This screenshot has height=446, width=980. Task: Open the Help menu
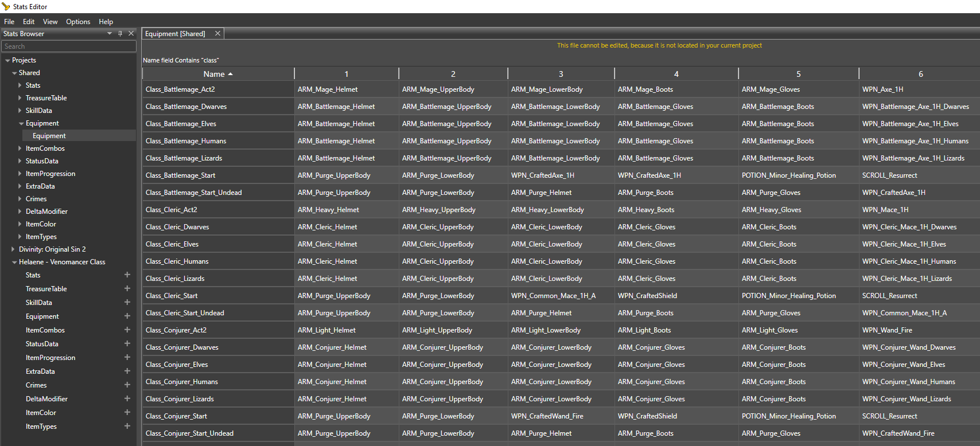click(106, 22)
